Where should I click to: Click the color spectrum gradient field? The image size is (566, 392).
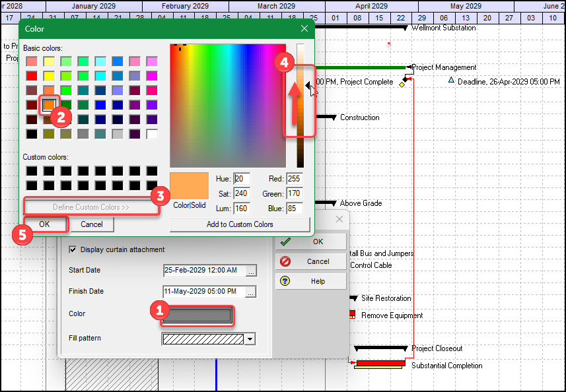(x=228, y=106)
